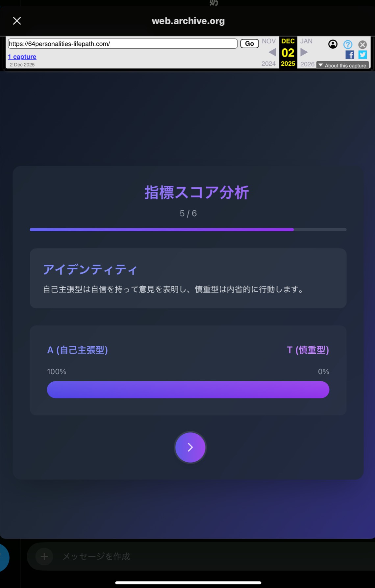Jump to the NOV capture column
Screen dimensions: 375x588
click(268, 41)
